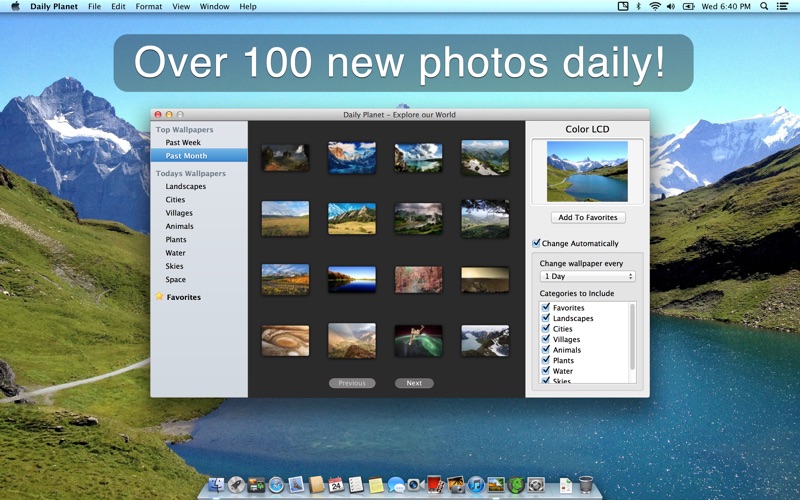Open Mission Control from the Dock
Viewport: 800px width, 500px height.
pyautogui.click(x=256, y=484)
